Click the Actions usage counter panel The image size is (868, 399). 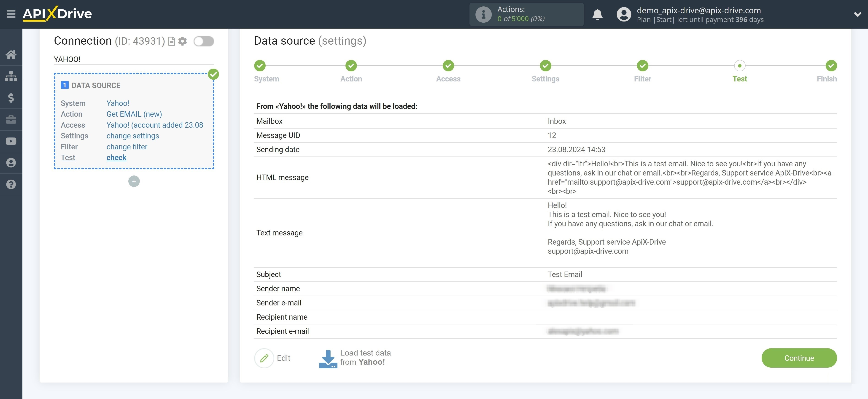[x=526, y=14]
